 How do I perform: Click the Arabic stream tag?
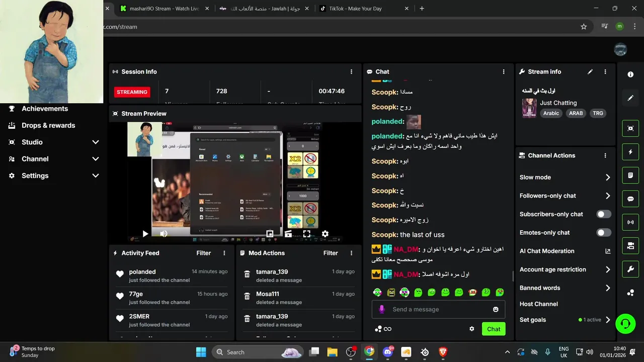pos(551,113)
